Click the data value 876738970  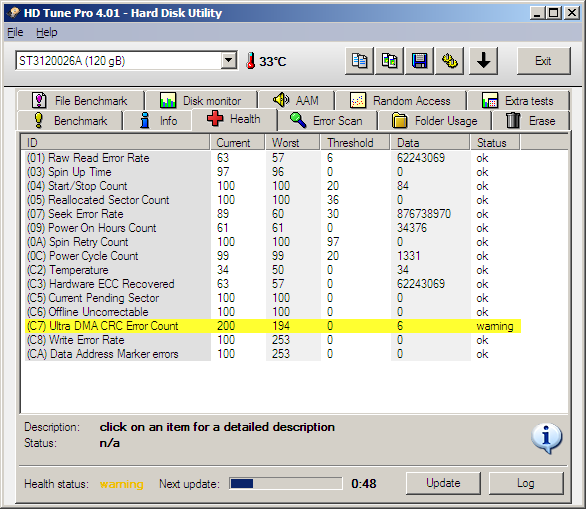click(424, 214)
